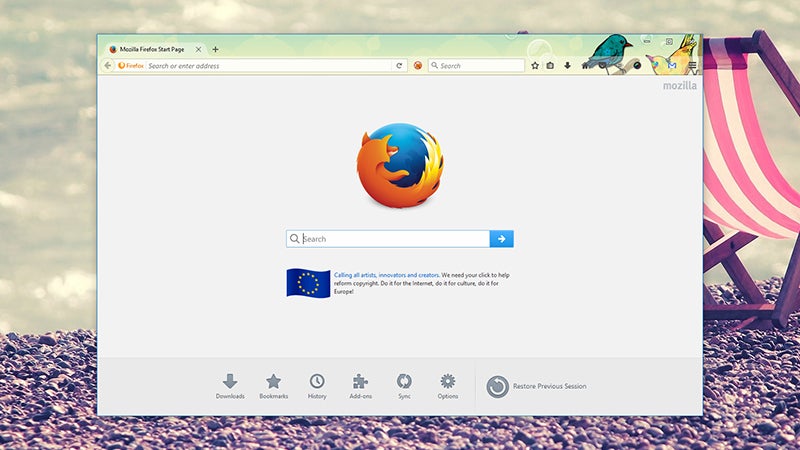
Task: Open Sync icon on start page
Action: (404, 386)
